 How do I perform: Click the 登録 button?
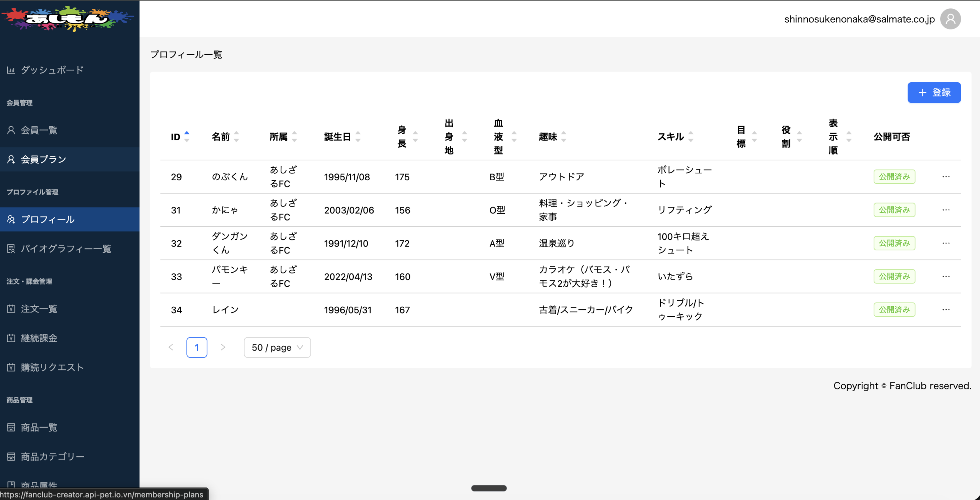click(934, 93)
